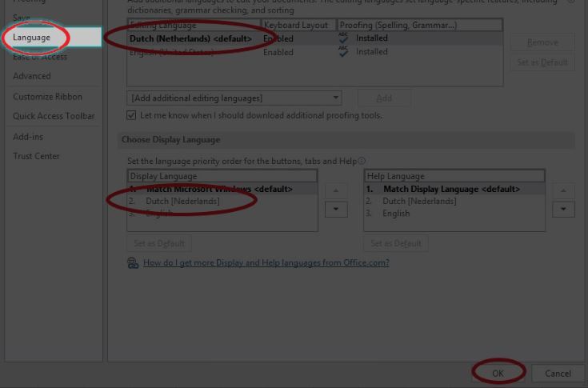The image size is (588, 388).
Task: Click the up arrow beside the Help Language list
Action: coord(564,190)
